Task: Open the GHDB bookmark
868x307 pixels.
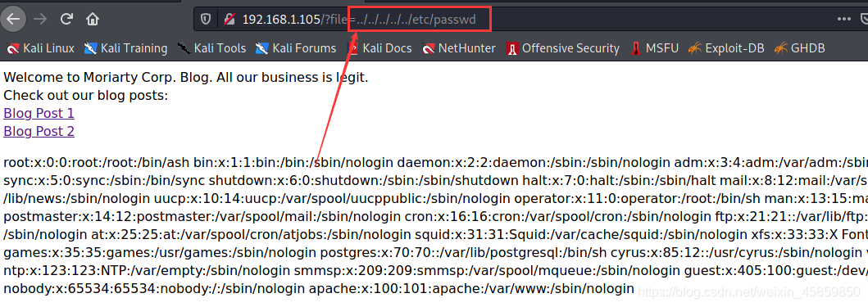Action: 800,48
